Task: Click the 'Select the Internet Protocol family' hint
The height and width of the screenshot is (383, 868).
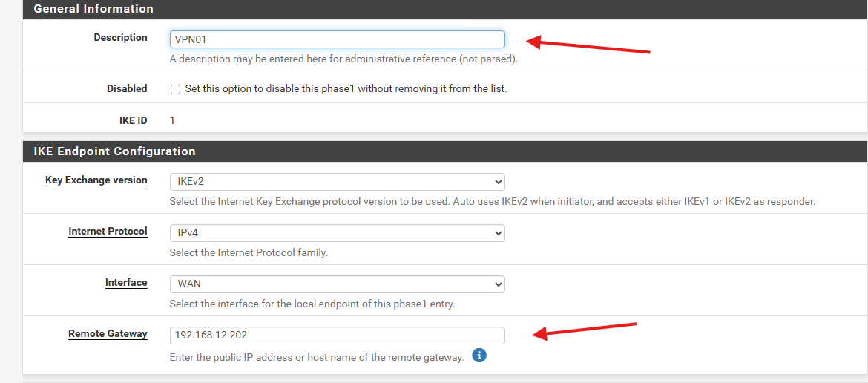Action: (x=249, y=253)
